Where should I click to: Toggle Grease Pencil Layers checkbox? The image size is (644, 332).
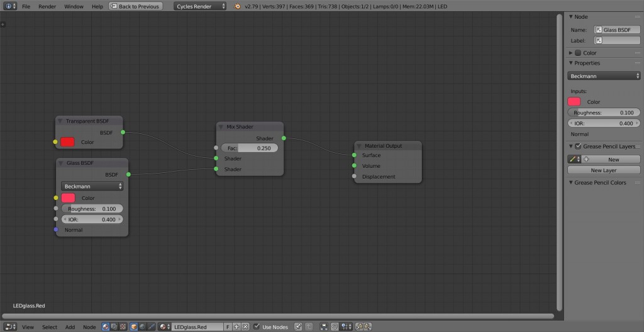click(x=578, y=147)
